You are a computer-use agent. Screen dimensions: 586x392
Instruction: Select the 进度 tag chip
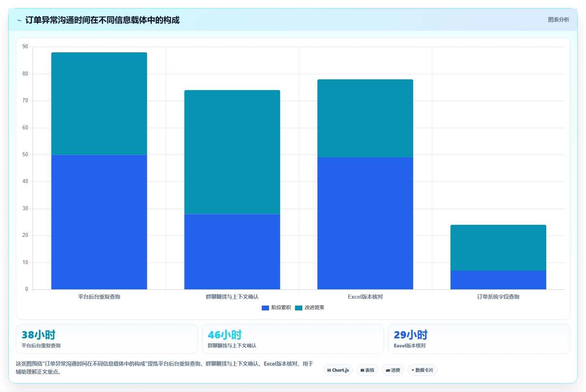pyautogui.click(x=393, y=370)
